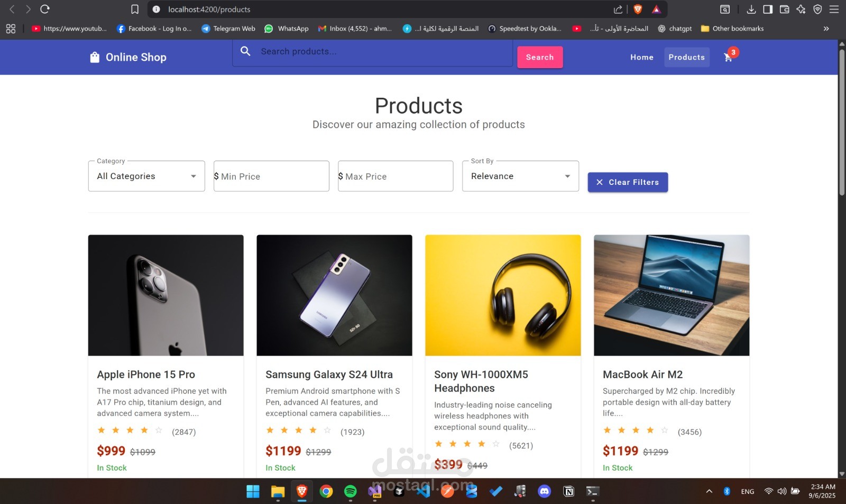
Task: Select the Products nav item
Action: [687, 57]
